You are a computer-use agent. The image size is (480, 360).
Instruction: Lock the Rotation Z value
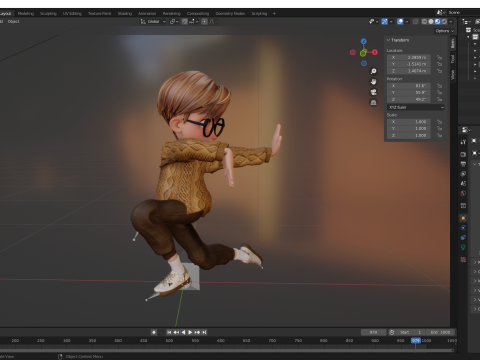[x=439, y=99]
